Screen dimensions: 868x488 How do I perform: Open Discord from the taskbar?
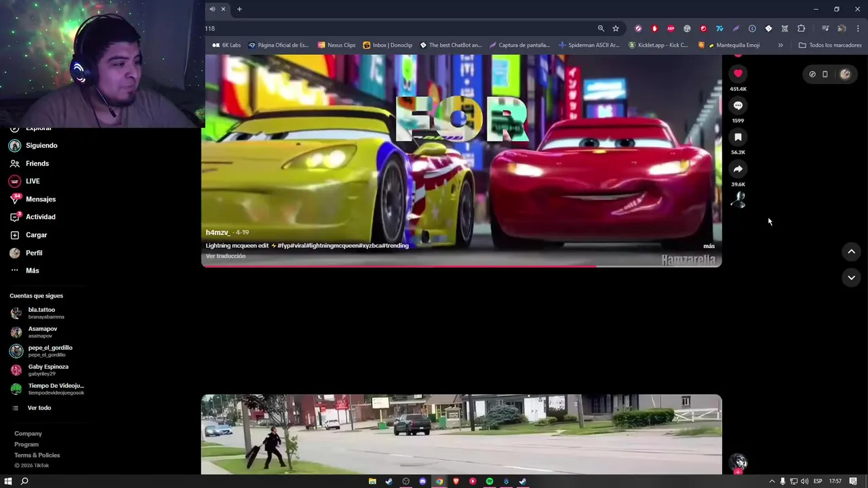click(x=422, y=481)
